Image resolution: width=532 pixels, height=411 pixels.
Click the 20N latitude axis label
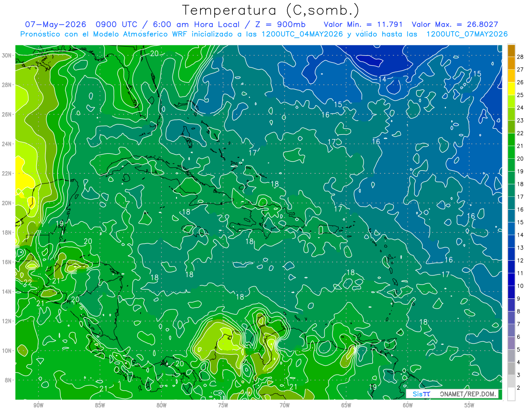[7, 203]
